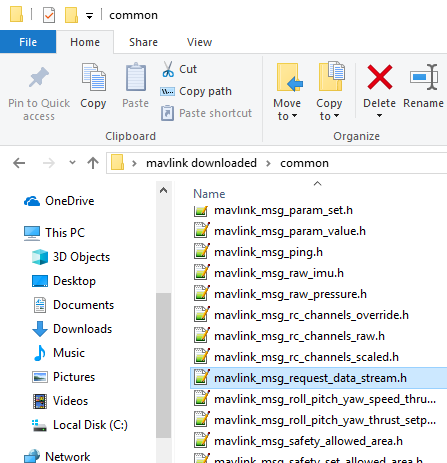The height and width of the screenshot is (463, 447).
Task: Click the Copy path icon
Action: coord(167,91)
